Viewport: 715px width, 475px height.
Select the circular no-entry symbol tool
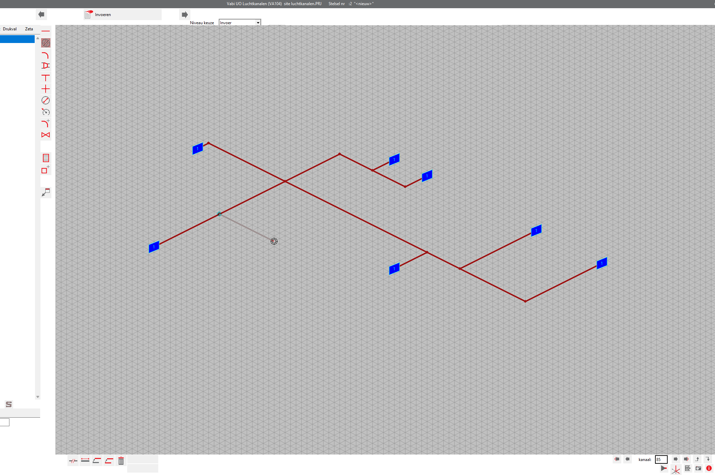(46, 100)
